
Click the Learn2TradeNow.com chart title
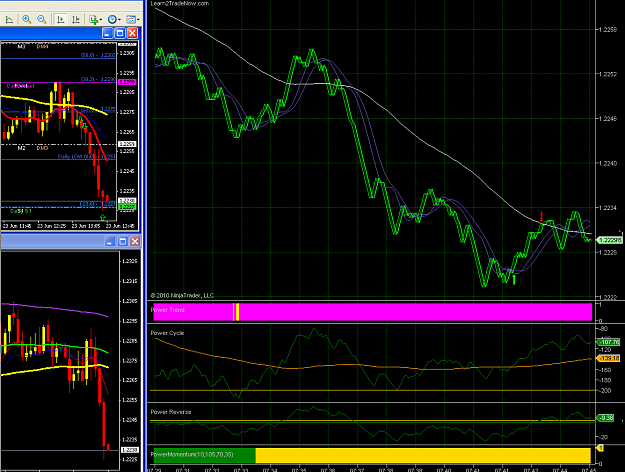[x=180, y=3]
